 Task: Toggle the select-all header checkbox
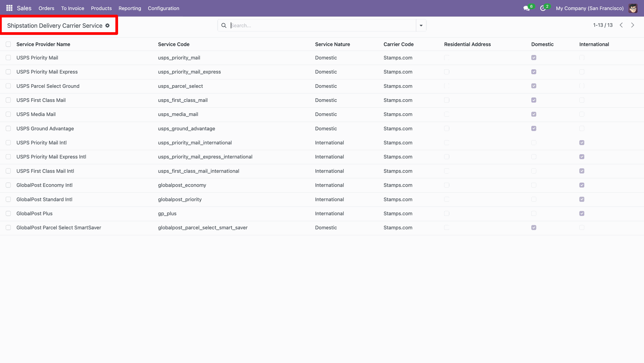pyautogui.click(x=8, y=44)
